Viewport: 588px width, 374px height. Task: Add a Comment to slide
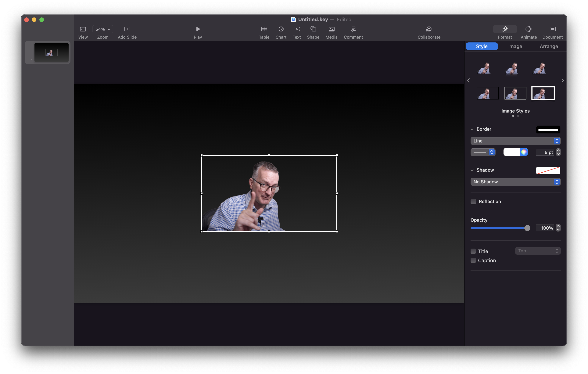coord(353,29)
